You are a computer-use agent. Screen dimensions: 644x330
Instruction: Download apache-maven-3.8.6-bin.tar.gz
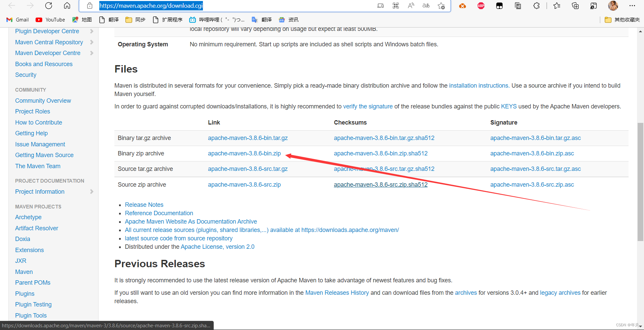coord(248,138)
